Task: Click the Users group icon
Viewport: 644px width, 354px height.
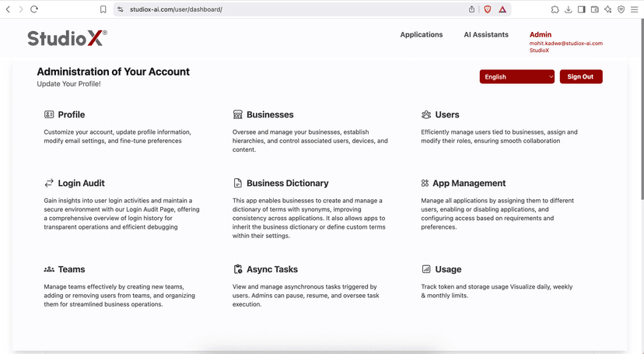Action: tap(426, 114)
